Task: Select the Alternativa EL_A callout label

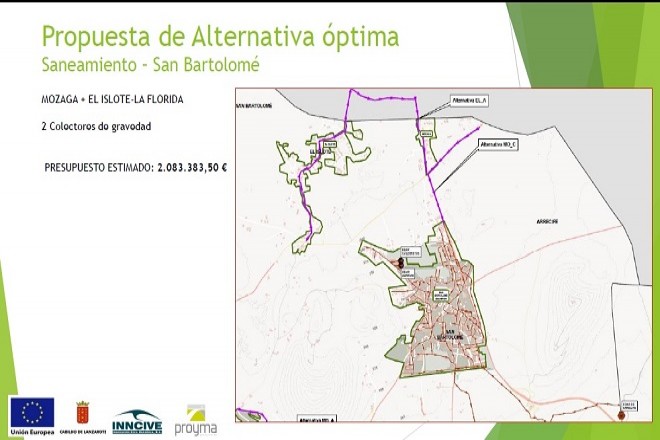Action: (x=469, y=102)
